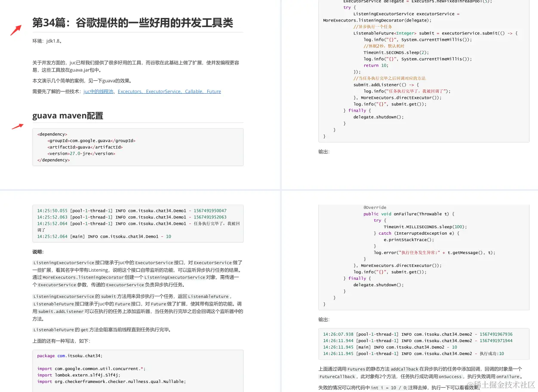Click the code line public void onFailure(Throwable t) {

[x=409, y=214]
